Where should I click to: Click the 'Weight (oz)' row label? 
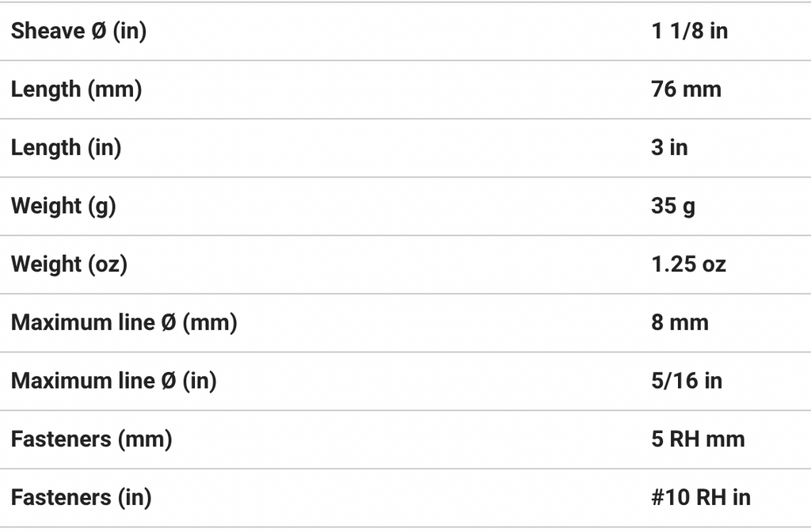click(x=69, y=264)
